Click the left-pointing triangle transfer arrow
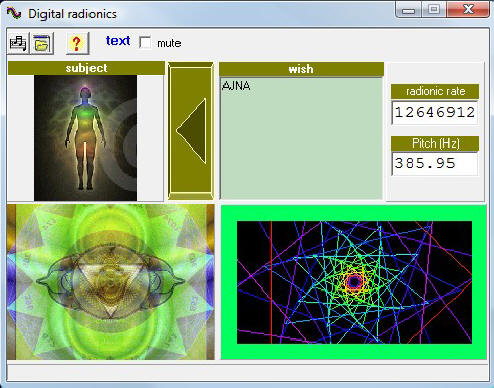494x388 pixels. [x=191, y=131]
